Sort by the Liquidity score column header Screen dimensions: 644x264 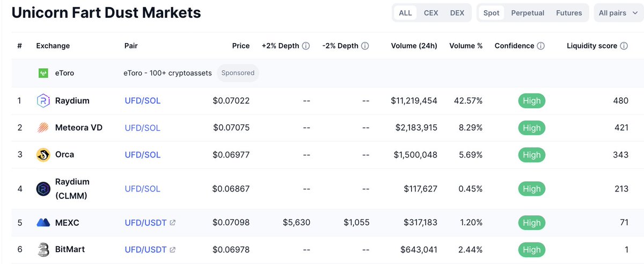592,46
